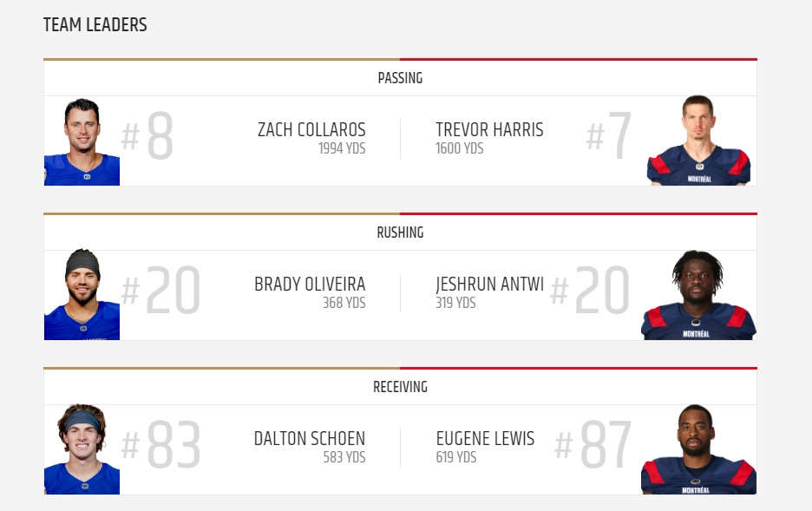Click Collaros's #8 jersey number
The image size is (812, 511).
(149, 137)
